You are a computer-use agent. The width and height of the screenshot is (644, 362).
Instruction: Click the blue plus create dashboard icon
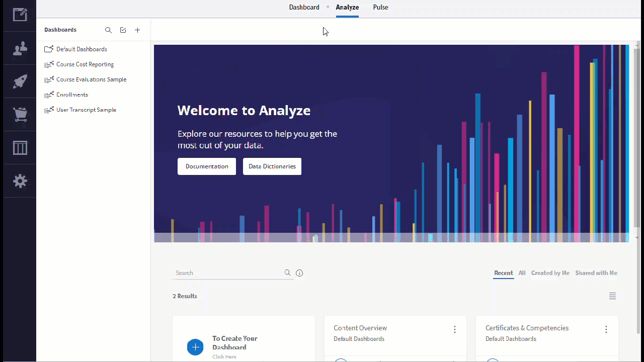[x=195, y=347]
